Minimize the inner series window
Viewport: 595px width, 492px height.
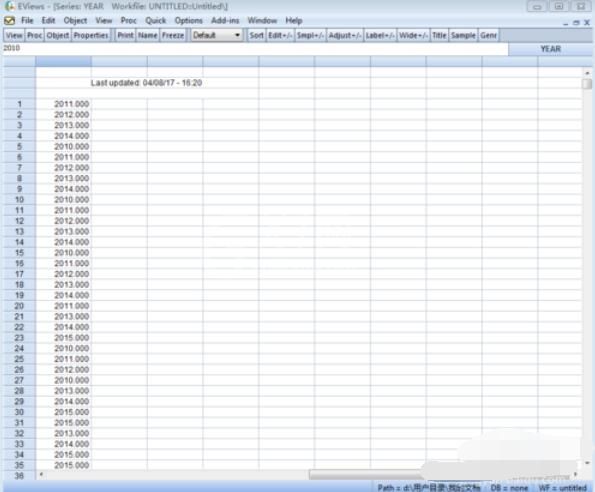pos(565,23)
